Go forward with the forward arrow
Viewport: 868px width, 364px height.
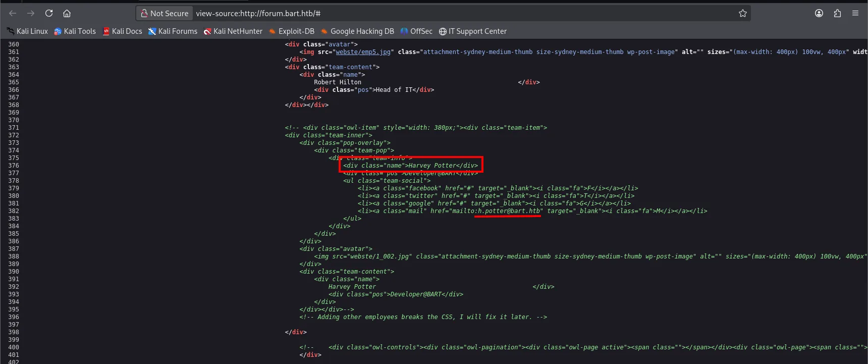(x=31, y=13)
